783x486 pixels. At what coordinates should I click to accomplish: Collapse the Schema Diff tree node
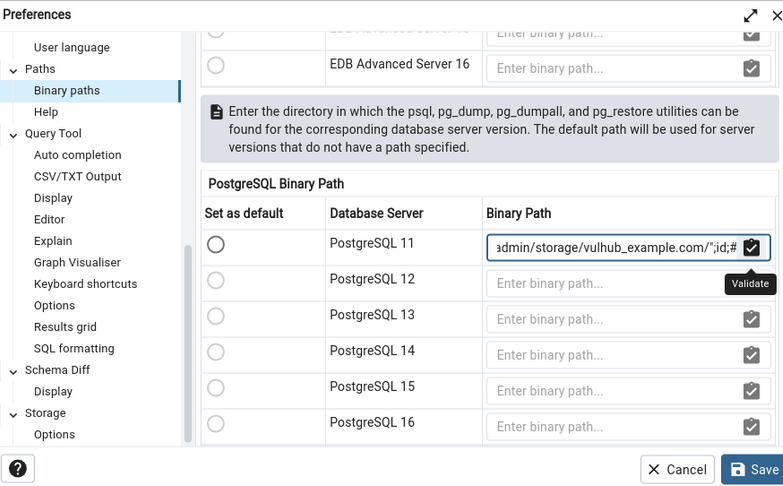[13, 371]
